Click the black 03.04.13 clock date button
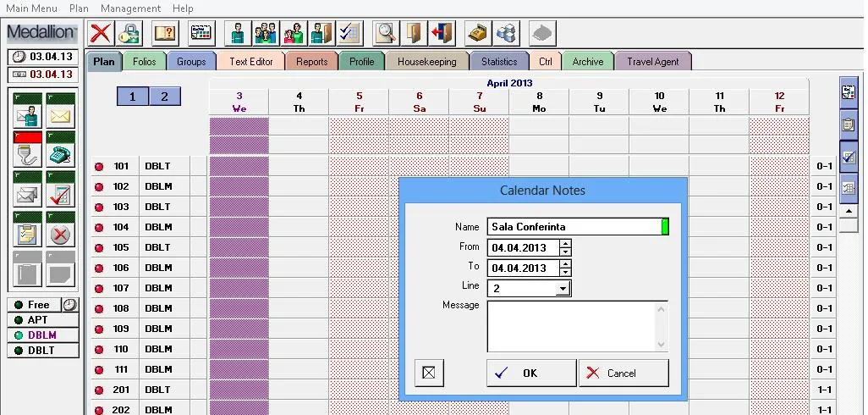This screenshot has height=415, width=868. pos(43,57)
